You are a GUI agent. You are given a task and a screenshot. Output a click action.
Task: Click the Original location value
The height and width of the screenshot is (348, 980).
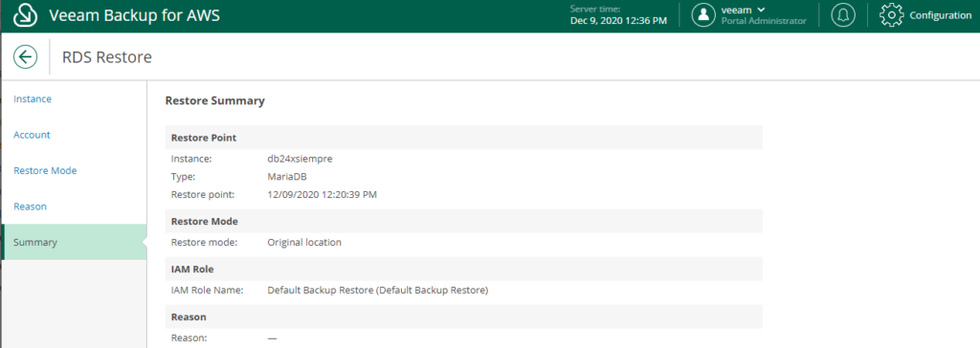click(x=304, y=242)
